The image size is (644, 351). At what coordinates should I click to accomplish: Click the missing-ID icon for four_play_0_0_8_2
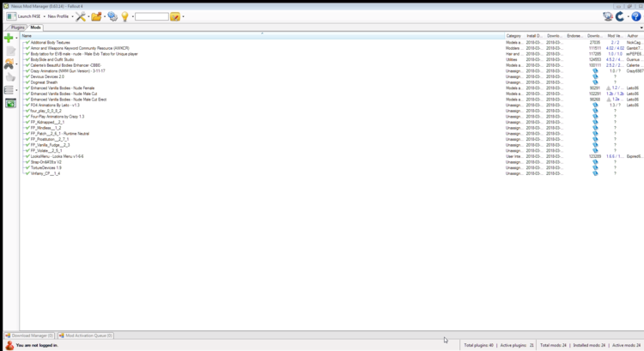(x=595, y=111)
